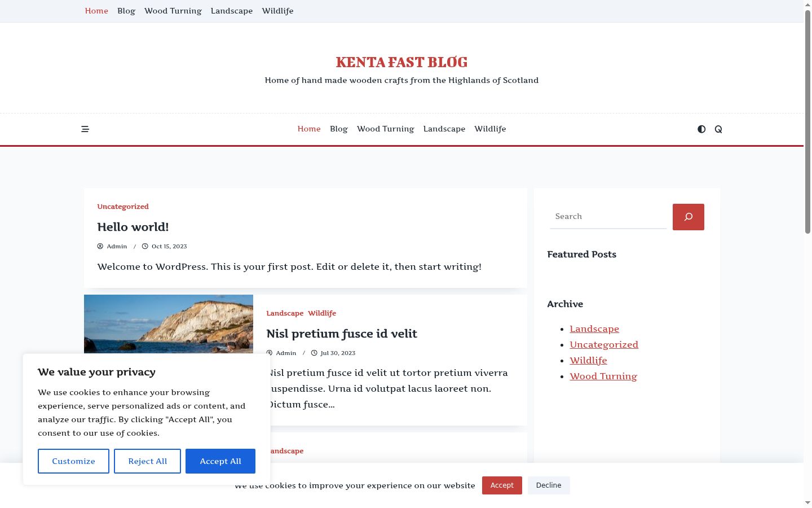Click Customize in privacy popup
The height and width of the screenshot is (508, 812).
click(x=73, y=461)
